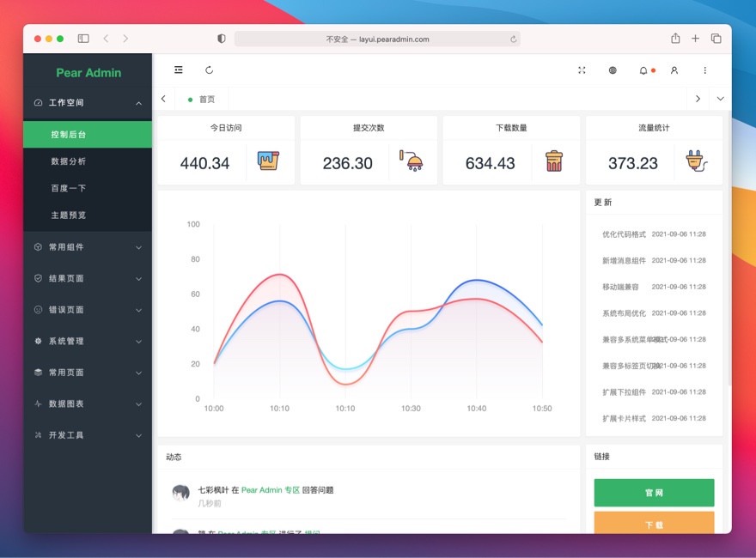Open notifications via the bell icon
This screenshot has height=558, width=756.
click(643, 70)
